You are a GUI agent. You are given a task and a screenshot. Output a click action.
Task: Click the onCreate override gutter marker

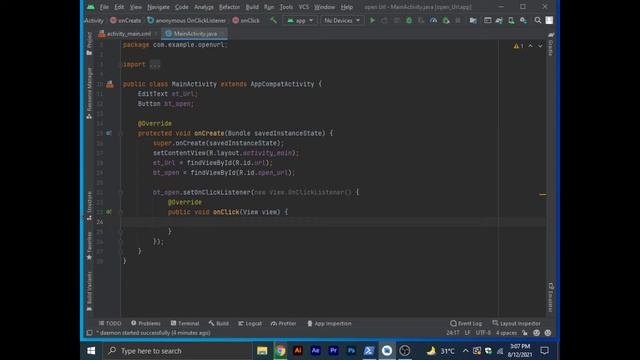click(x=109, y=133)
